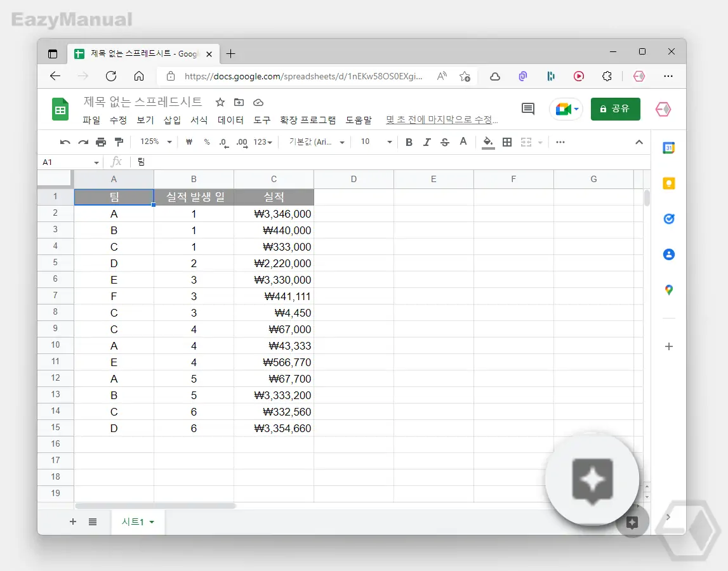Print the spreadsheet with the printer icon
728x571 pixels.
click(x=101, y=142)
